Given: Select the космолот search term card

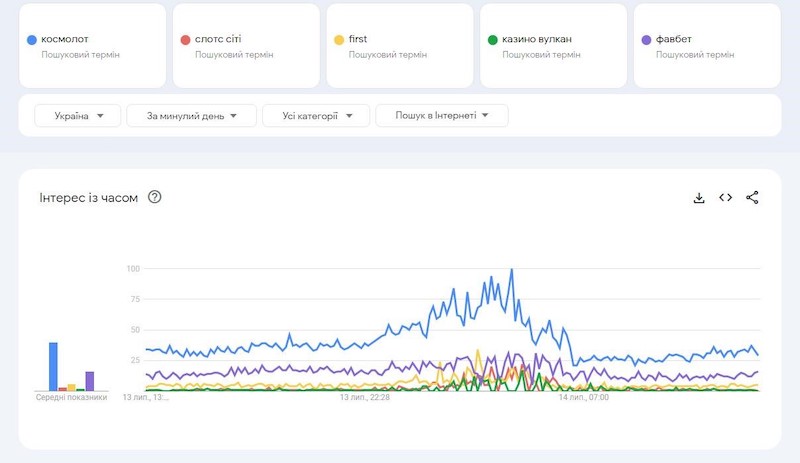Looking at the screenshot, I should point(92,46).
